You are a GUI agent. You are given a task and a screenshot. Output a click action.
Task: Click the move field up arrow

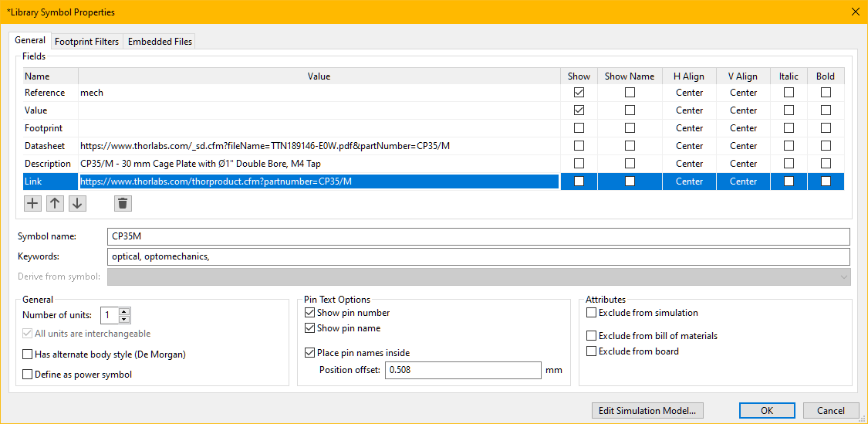coord(55,203)
